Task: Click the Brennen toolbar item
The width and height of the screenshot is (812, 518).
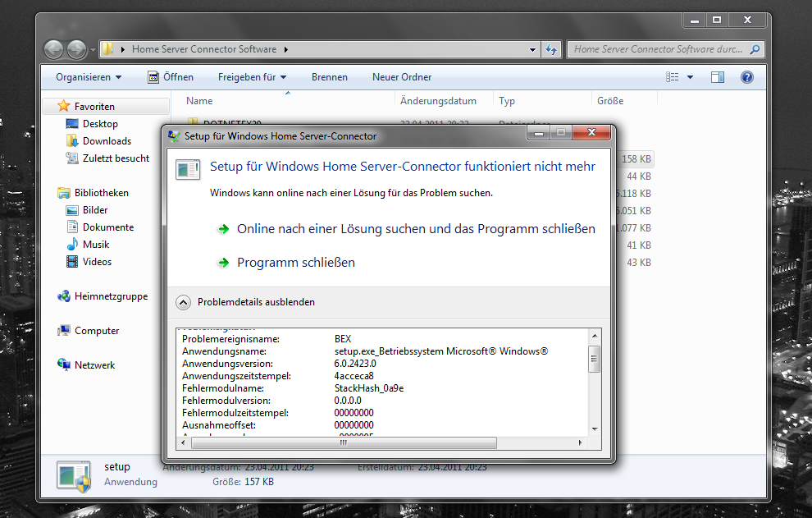Action: pos(329,77)
